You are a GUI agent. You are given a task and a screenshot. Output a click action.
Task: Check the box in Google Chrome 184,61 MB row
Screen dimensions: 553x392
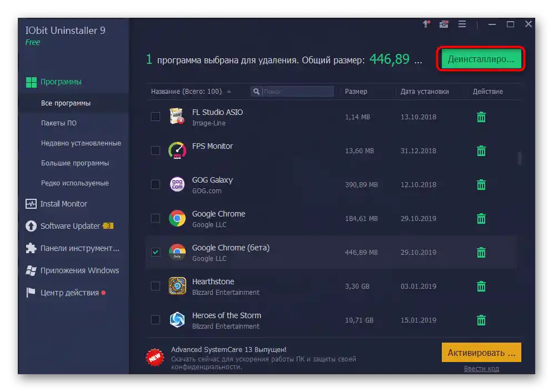[155, 218]
